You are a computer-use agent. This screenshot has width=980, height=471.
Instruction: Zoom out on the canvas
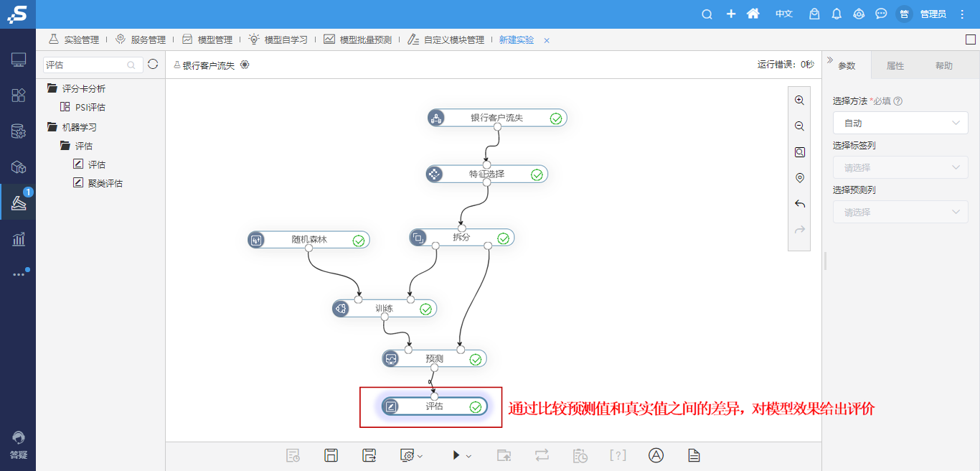coord(799,126)
